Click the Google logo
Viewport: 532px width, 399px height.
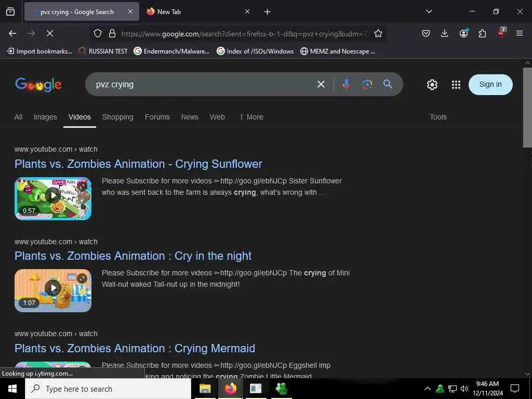click(x=38, y=85)
